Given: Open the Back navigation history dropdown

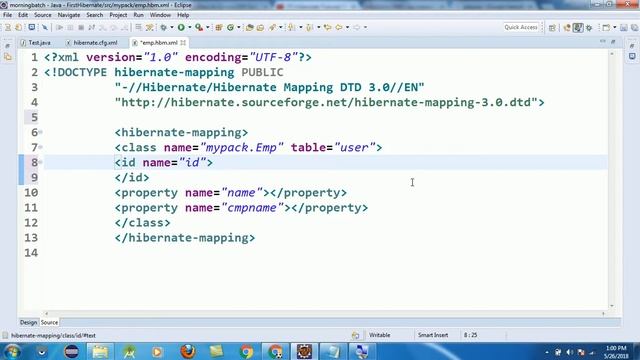Looking at the screenshot, I should 347,27.
